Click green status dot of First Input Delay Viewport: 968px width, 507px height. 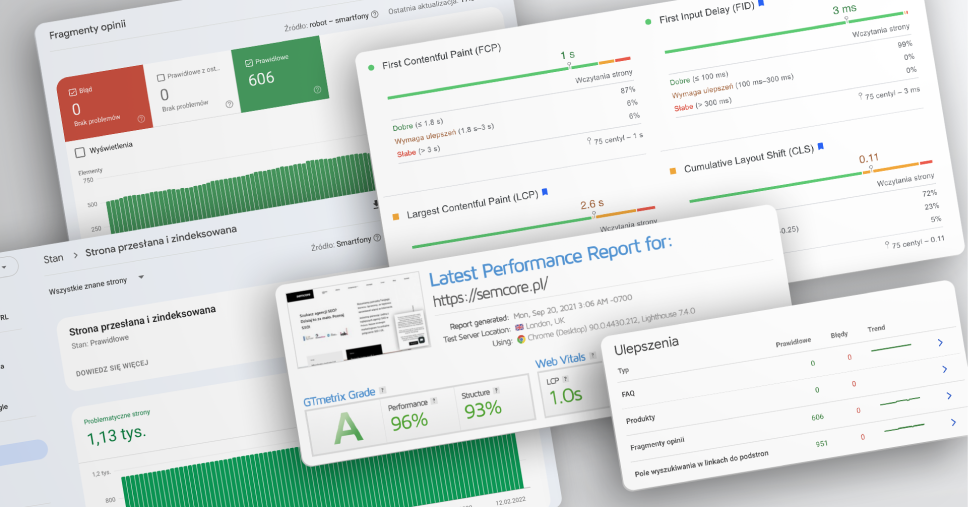point(648,22)
